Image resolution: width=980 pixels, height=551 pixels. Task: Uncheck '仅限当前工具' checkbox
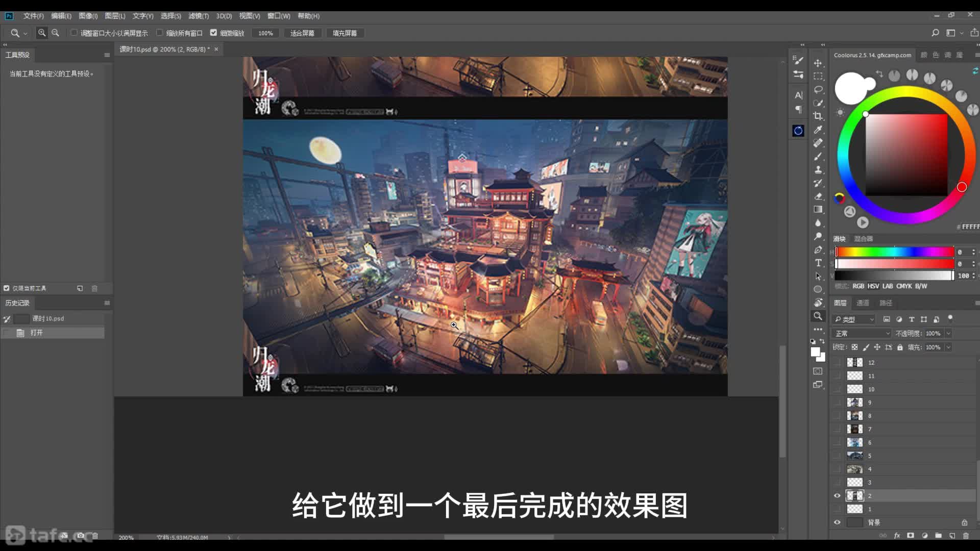(x=7, y=288)
